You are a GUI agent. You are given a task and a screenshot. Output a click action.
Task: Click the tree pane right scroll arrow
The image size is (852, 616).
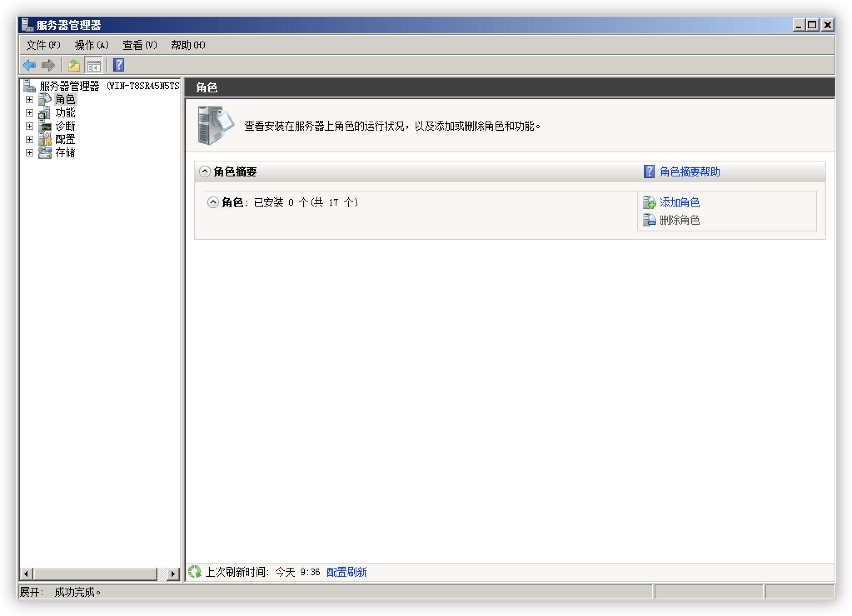point(173,574)
